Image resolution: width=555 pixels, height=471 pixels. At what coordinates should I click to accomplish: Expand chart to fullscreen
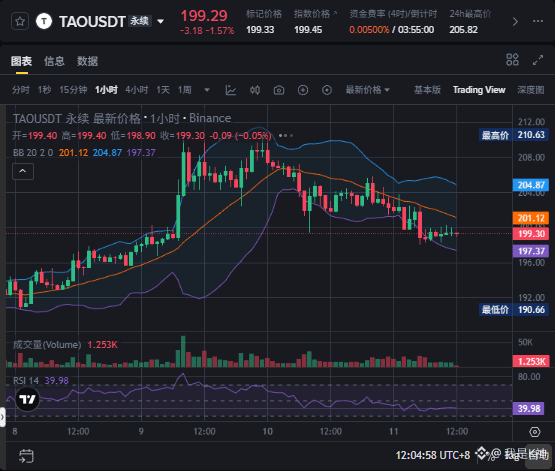[x=538, y=60]
